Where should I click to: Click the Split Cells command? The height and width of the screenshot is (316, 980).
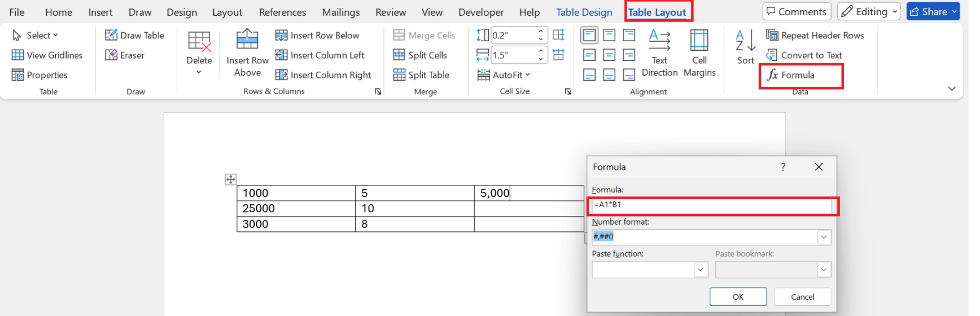(x=420, y=55)
